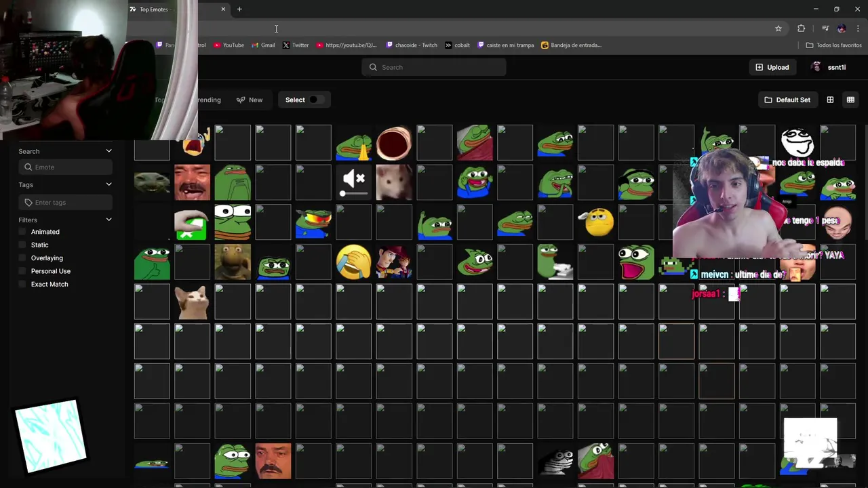Switch to the Trending emotes tab
Viewport: 868px width, 488px height.
[x=208, y=100]
